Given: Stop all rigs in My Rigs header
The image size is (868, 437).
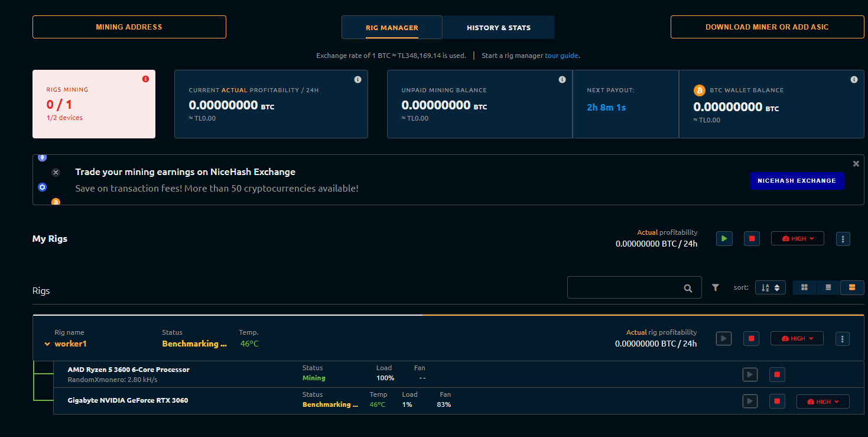Looking at the screenshot, I should tap(752, 238).
